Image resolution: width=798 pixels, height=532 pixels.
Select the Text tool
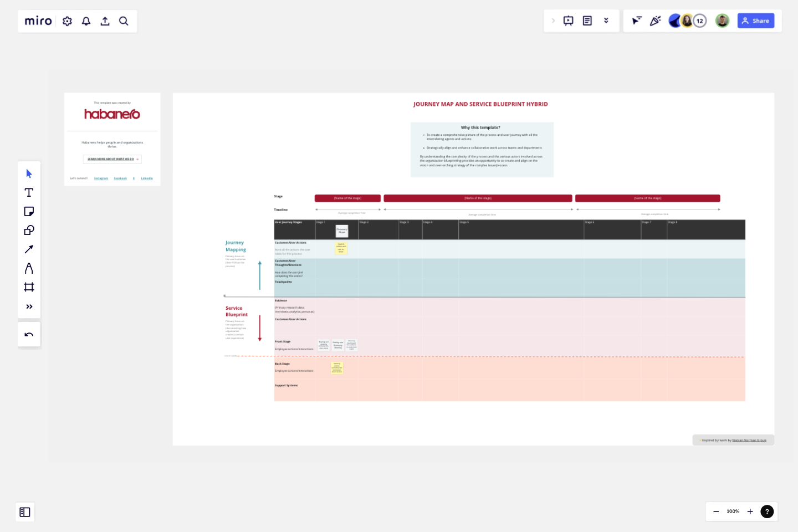pyautogui.click(x=29, y=192)
